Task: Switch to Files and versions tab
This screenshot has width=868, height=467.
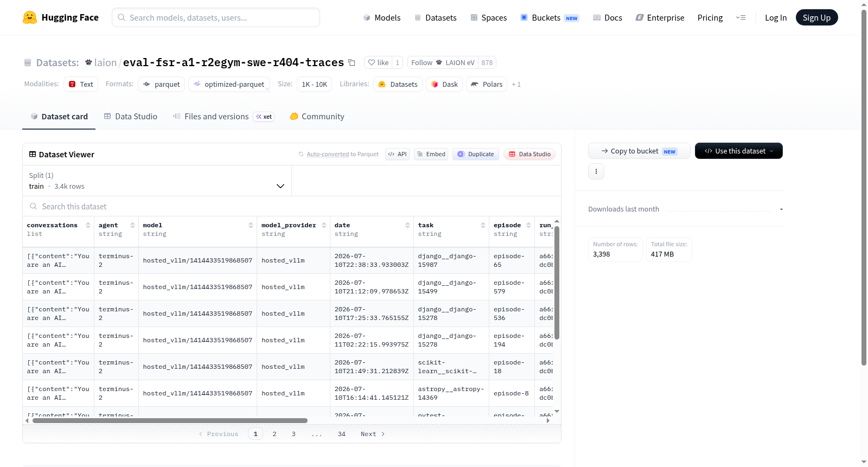Action: (223, 116)
